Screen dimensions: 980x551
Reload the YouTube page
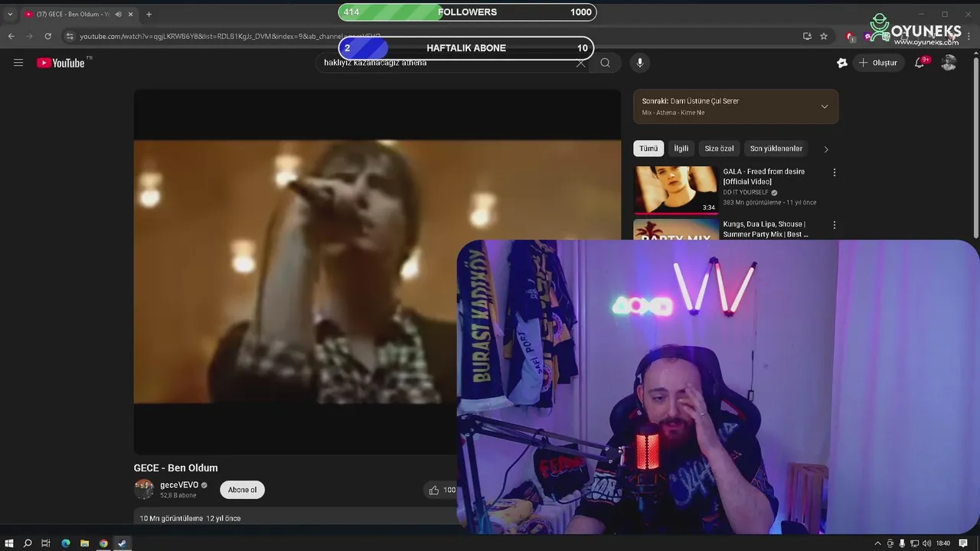click(47, 36)
